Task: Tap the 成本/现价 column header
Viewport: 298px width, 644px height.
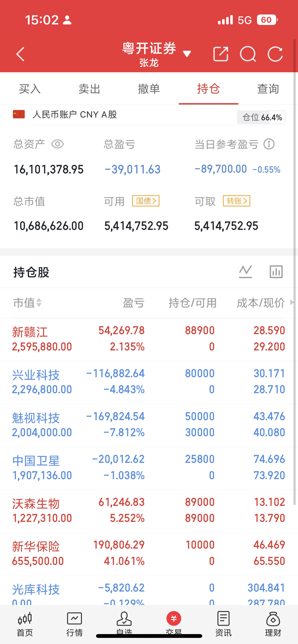Action: pos(261,303)
